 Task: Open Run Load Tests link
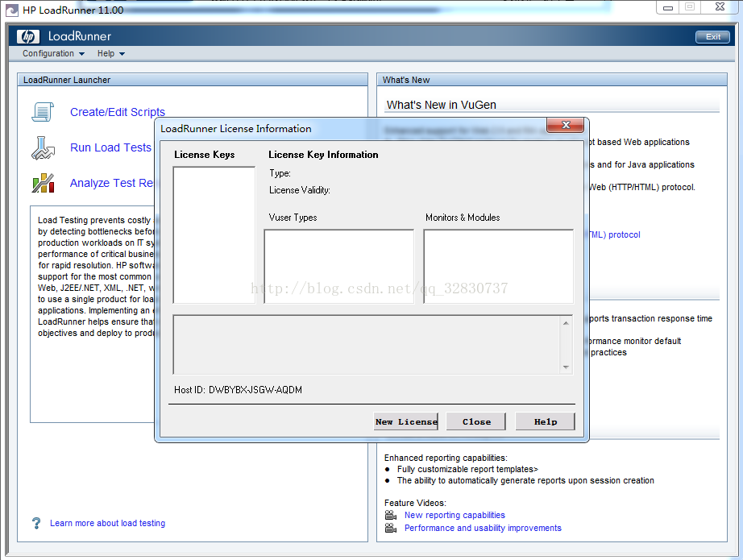tap(110, 147)
